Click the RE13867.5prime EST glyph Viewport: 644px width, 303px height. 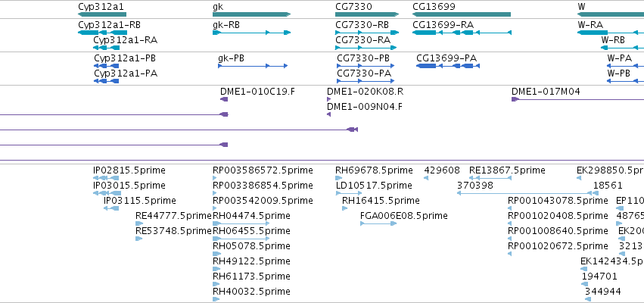[x=490, y=178]
